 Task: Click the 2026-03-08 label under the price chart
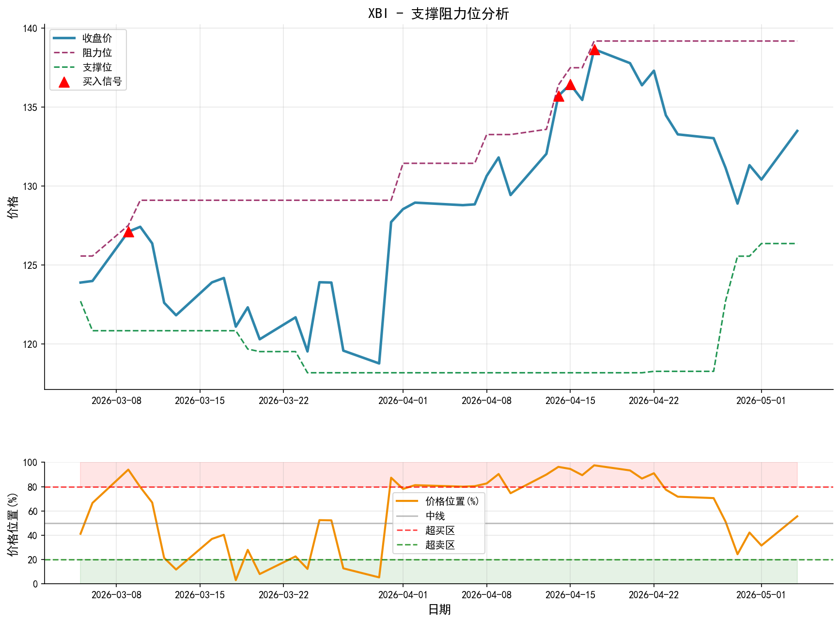point(116,401)
